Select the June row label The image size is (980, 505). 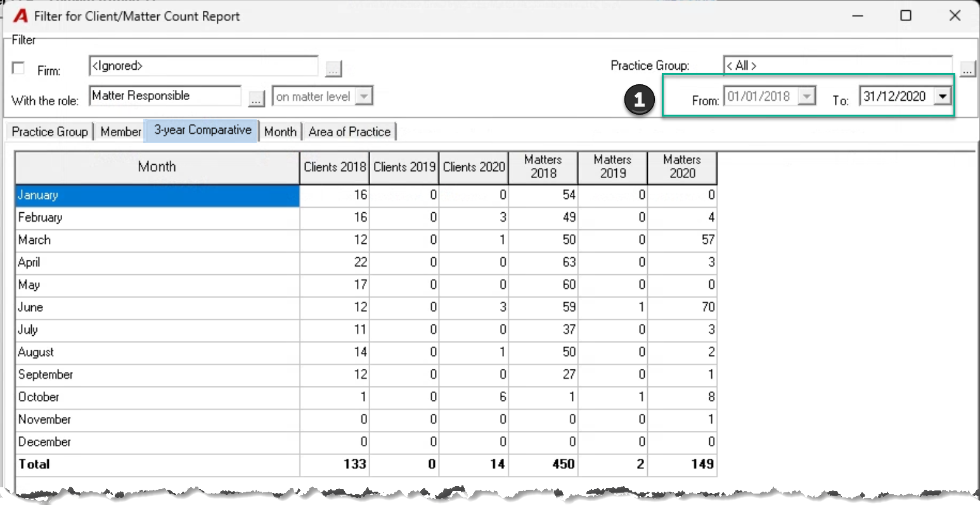30,307
